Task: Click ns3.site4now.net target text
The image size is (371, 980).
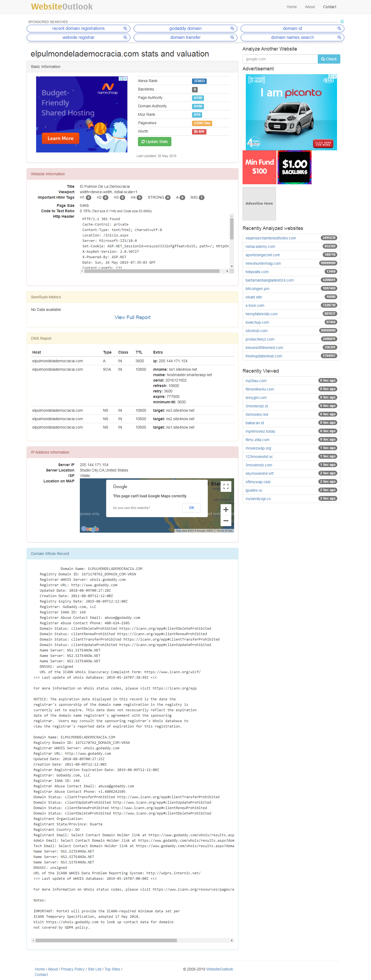Action: click(x=180, y=410)
